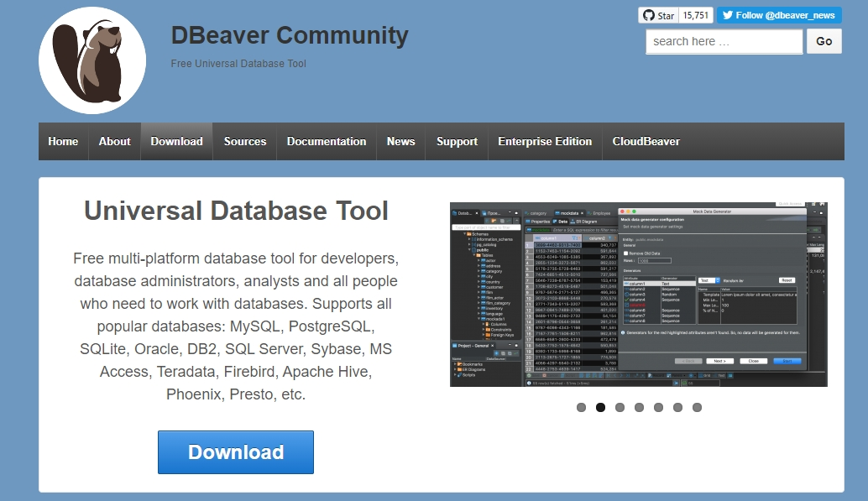868x501 pixels.
Task: Click the GitHub Star button
Action: coord(659,15)
